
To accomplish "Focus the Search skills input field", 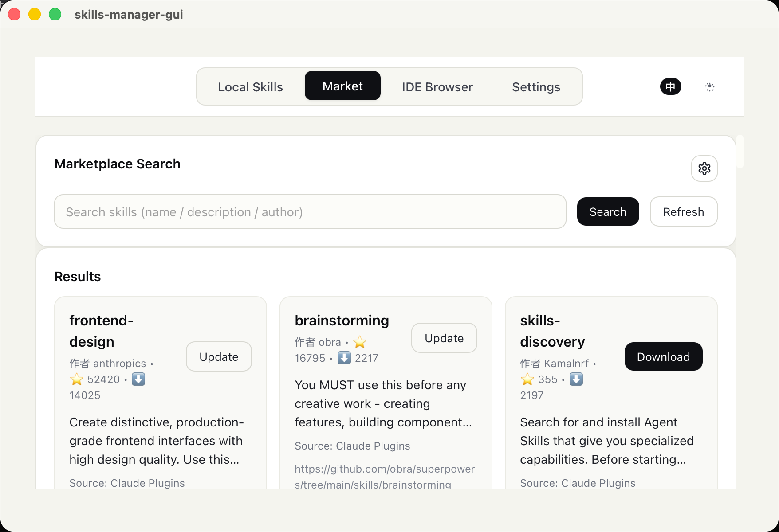I will (310, 211).
